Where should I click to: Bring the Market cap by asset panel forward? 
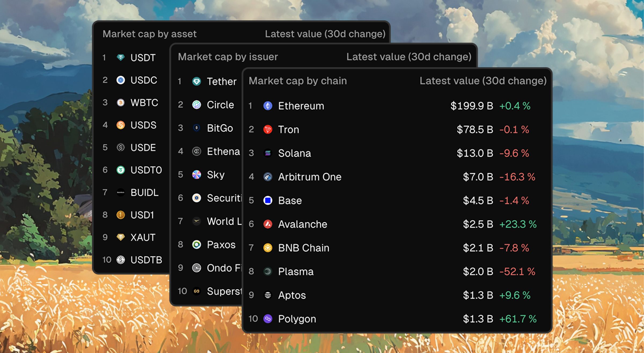(x=149, y=34)
